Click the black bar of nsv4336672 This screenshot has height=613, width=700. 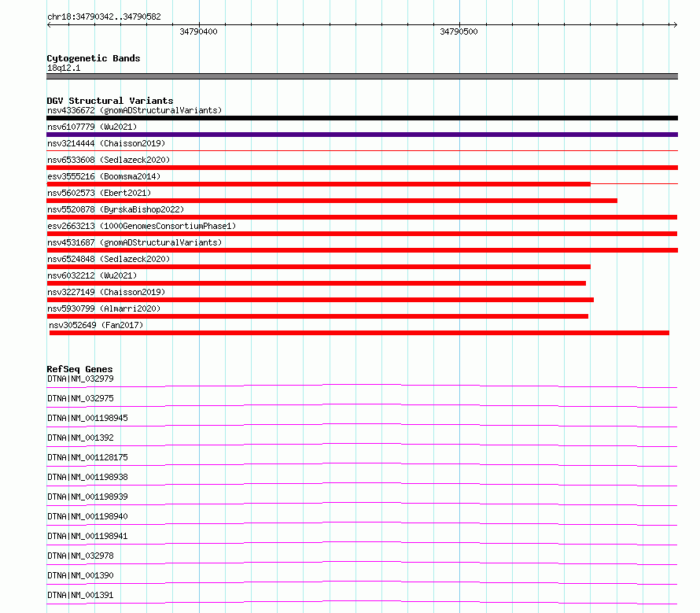(x=362, y=118)
